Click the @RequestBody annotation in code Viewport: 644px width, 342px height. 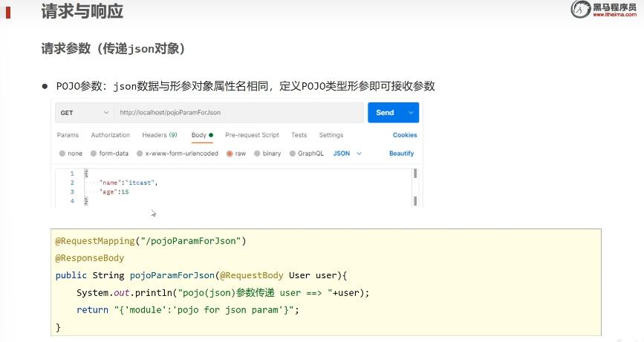[x=251, y=275]
